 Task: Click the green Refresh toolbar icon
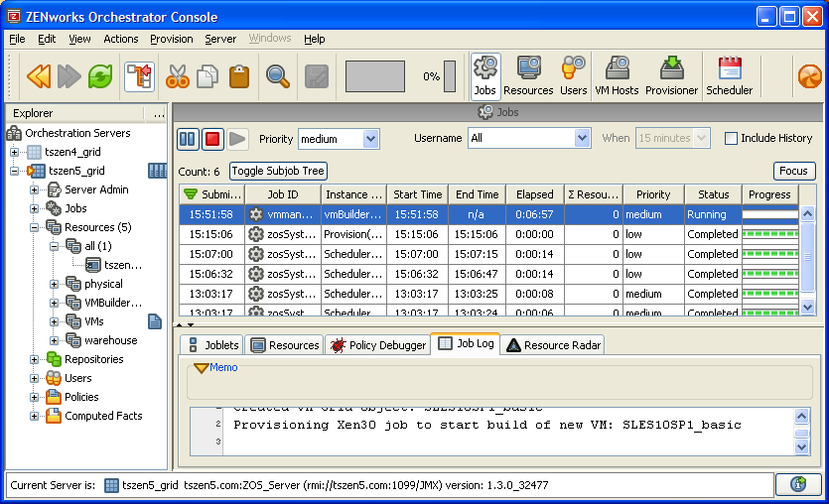click(x=100, y=76)
